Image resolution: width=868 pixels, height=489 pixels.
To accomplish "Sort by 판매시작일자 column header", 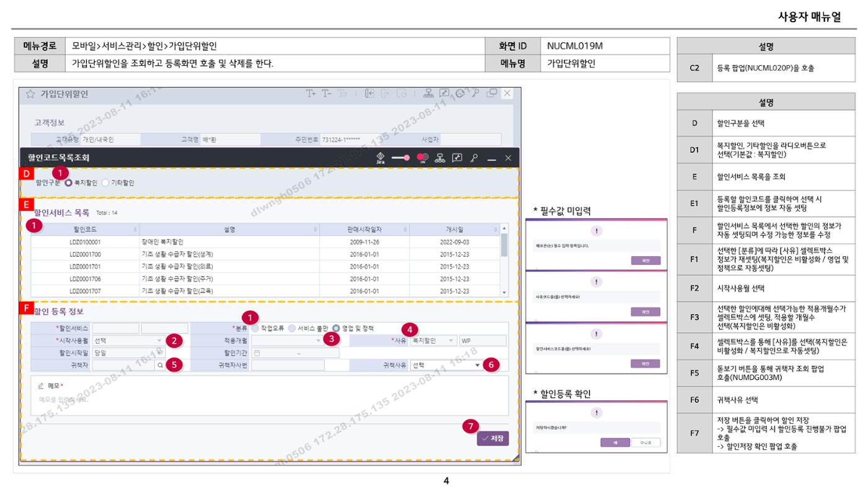I will 366,230.
